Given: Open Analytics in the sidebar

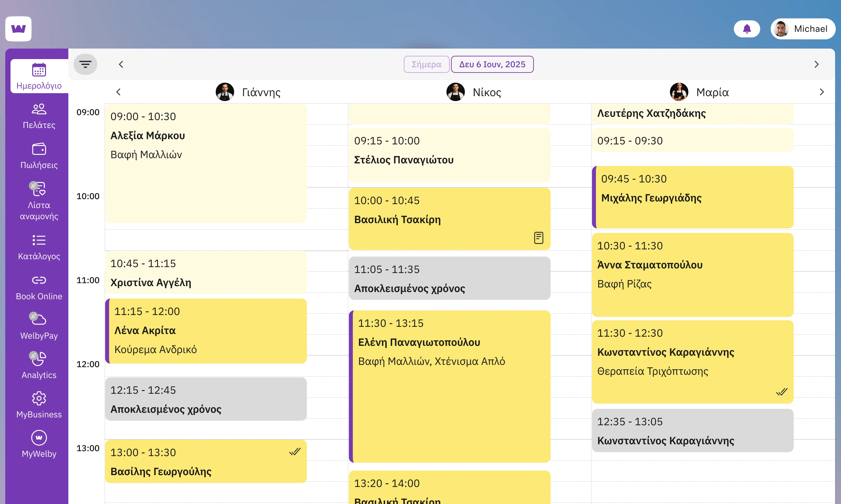Looking at the screenshot, I should (39, 366).
